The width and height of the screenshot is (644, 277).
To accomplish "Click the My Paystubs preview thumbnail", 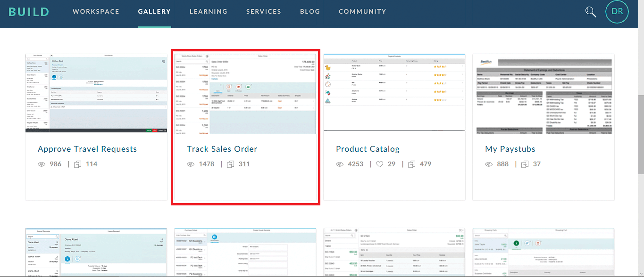I will 543,94.
